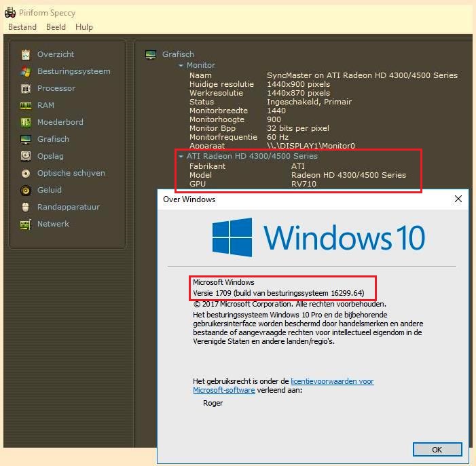Click the Monitor tree node label
Image resolution: width=476 pixels, height=466 pixels.
(x=201, y=65)
